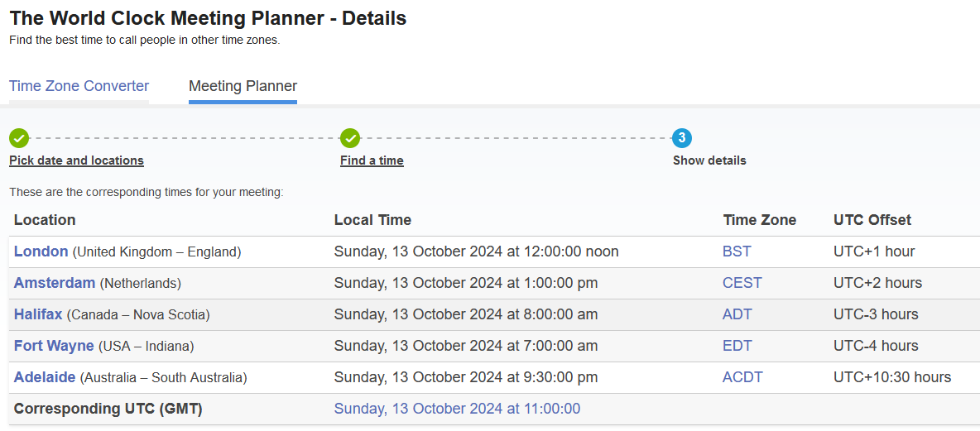
Task: View the Adelaide location details
Action: pyautogui.click(x=45, y=377)
